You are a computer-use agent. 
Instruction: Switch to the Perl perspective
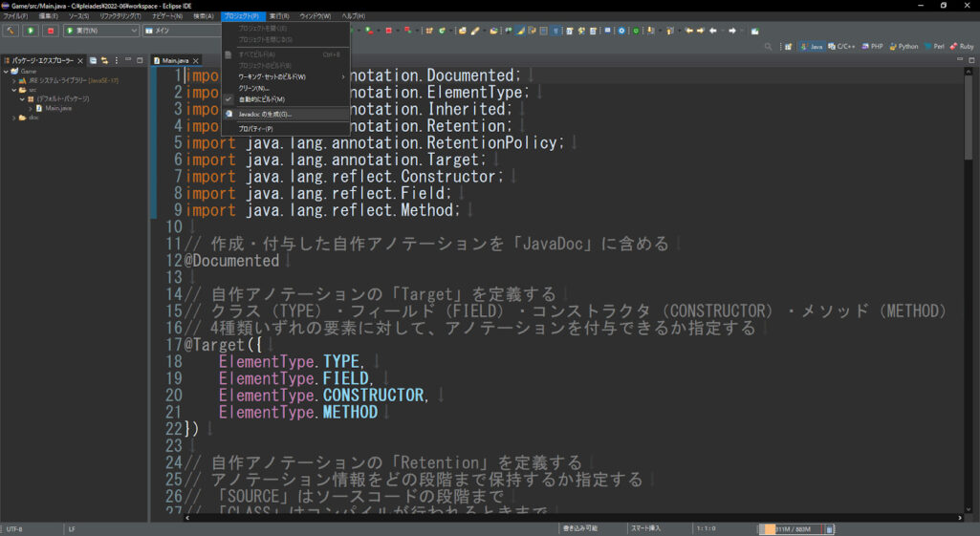point(934,46)
